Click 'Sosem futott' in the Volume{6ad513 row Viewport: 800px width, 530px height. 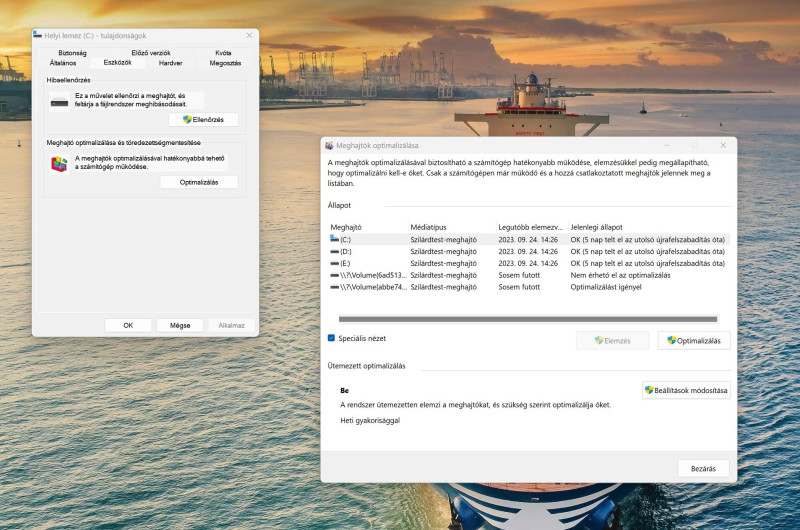tap(519, 275)
